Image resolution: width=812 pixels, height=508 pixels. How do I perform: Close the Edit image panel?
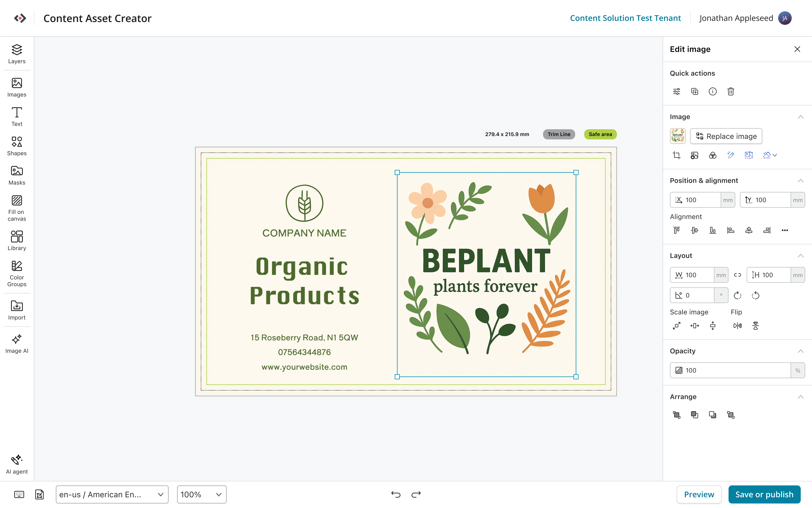point(797,49)
